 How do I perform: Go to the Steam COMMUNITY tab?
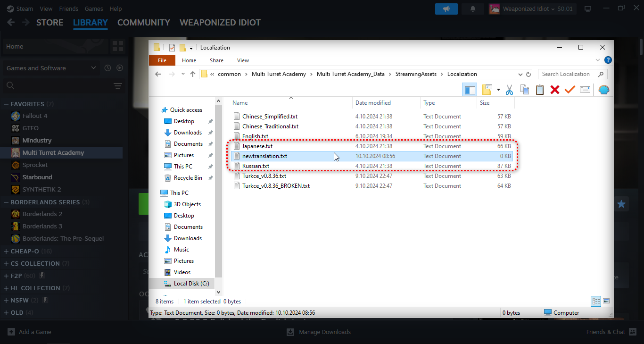(x=144, y=23)
